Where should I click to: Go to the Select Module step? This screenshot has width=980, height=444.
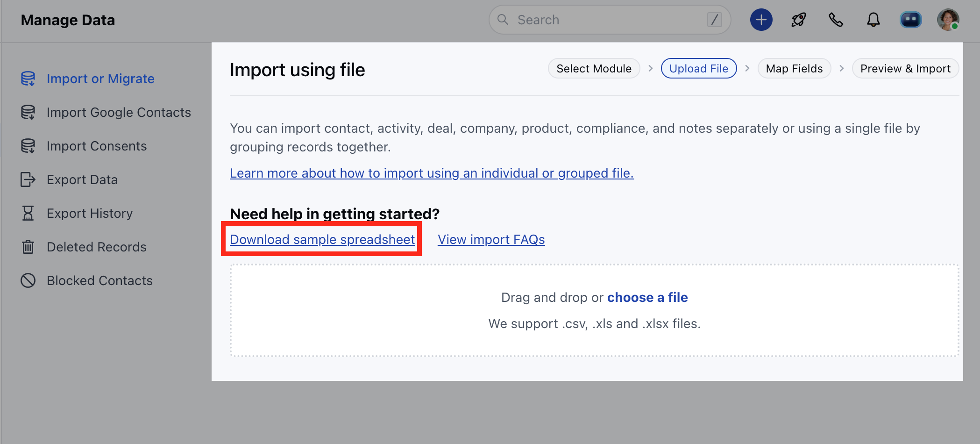point(594,69)
